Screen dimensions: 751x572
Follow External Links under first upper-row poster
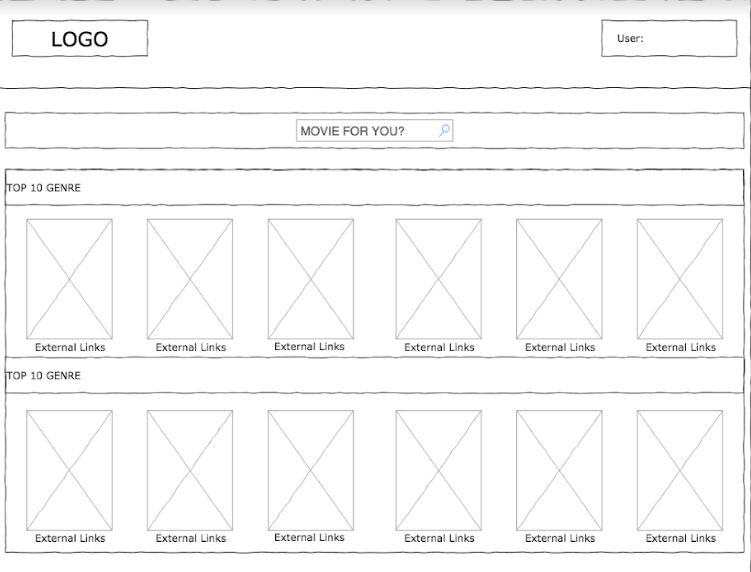tap(70, 347)
